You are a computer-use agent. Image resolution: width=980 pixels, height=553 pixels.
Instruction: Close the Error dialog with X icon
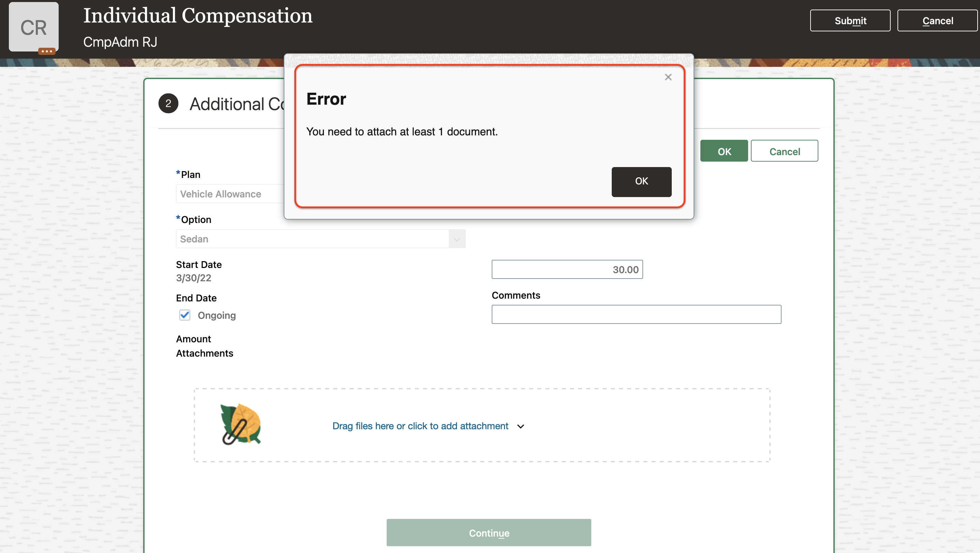[668, 77]
